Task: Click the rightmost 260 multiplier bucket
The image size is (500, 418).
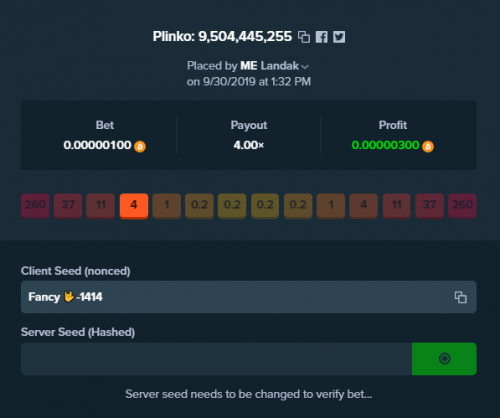Action: pyautogui.click(x=462, y=206)
